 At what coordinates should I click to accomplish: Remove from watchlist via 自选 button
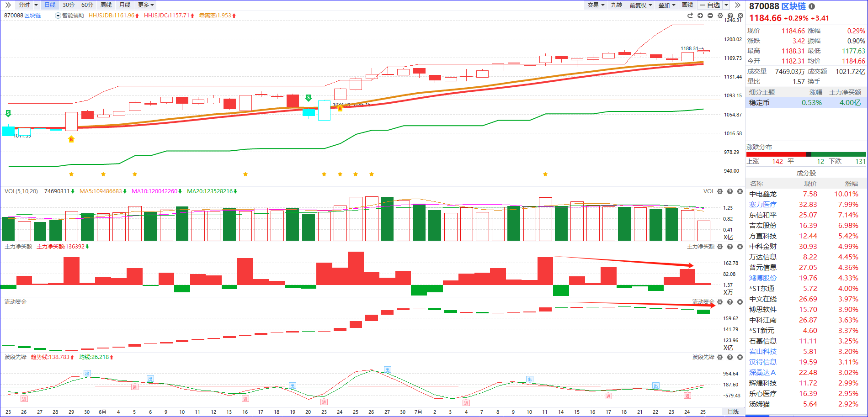coord(710,5)
